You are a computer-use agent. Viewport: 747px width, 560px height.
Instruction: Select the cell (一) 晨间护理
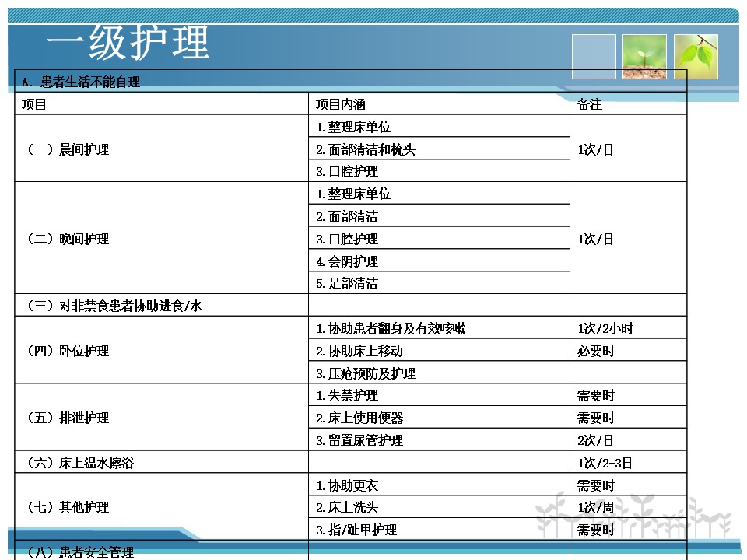pyautogui.click(x=162, y=149)
